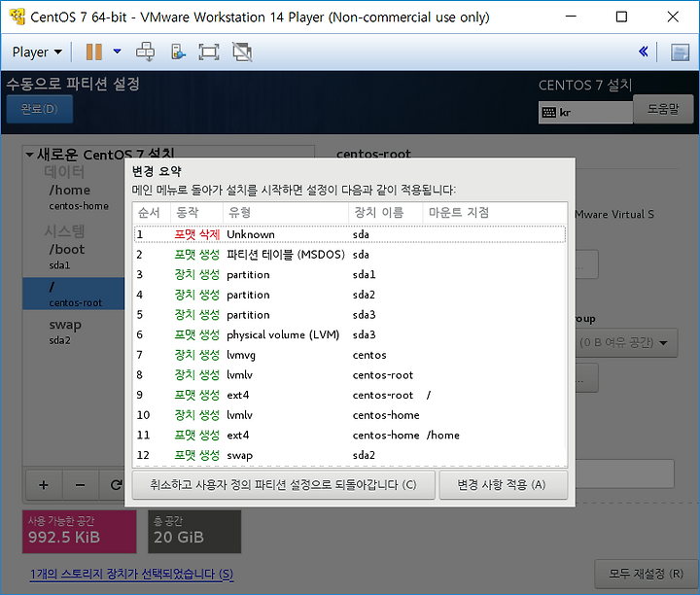Open power options dropdown arrow

(x=117, y=52)
